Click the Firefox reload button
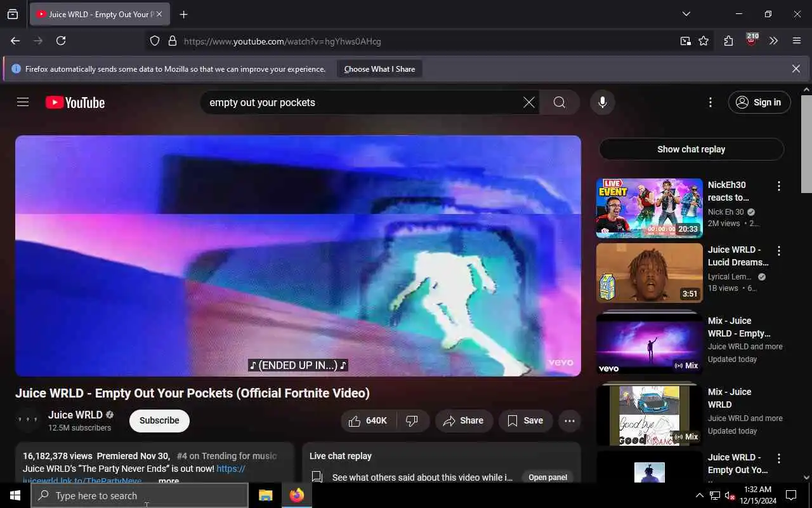 61,41
